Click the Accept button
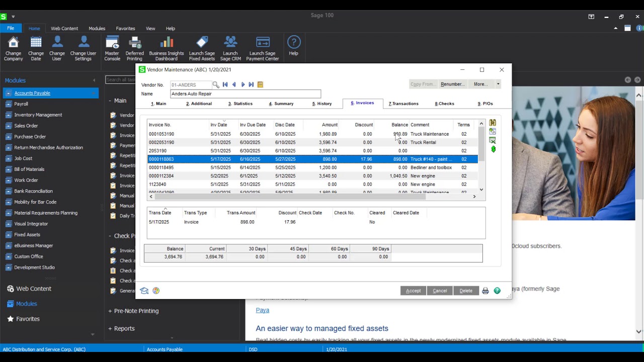Viewport: 644px width, 362px height. click(x=413, y=291)
